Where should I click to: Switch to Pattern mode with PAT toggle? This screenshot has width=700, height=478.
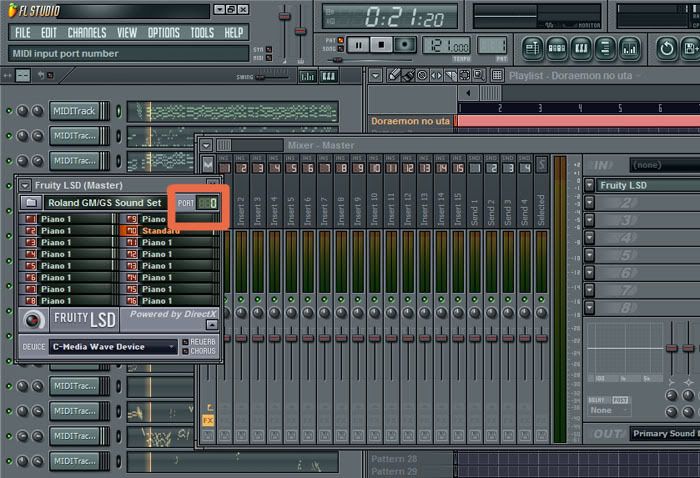(x=341, y=40)
